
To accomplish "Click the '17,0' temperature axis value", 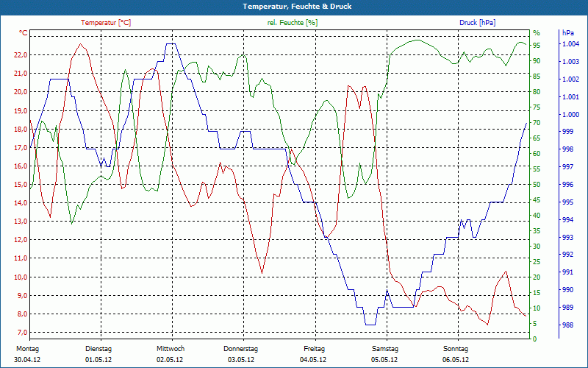I will [21, 147].
